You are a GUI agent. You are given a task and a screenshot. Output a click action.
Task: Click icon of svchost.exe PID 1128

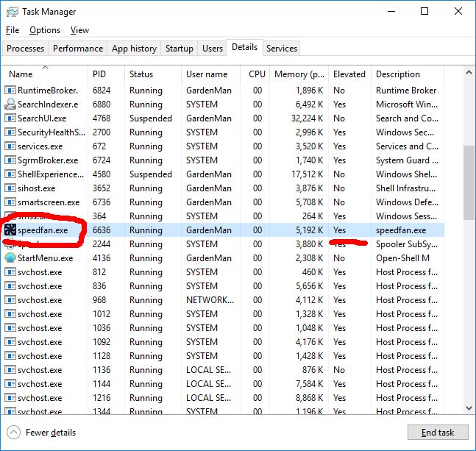point(10,355)
